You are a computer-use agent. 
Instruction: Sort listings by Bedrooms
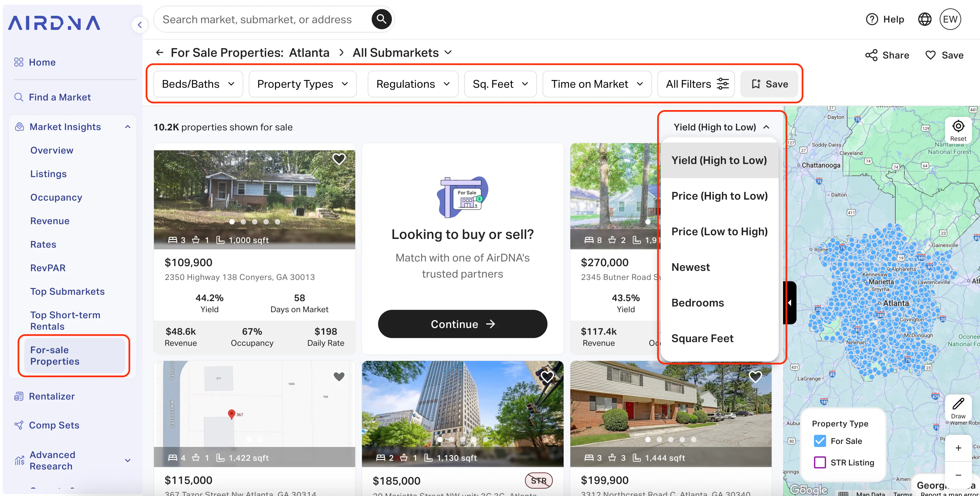click(720, 303)
